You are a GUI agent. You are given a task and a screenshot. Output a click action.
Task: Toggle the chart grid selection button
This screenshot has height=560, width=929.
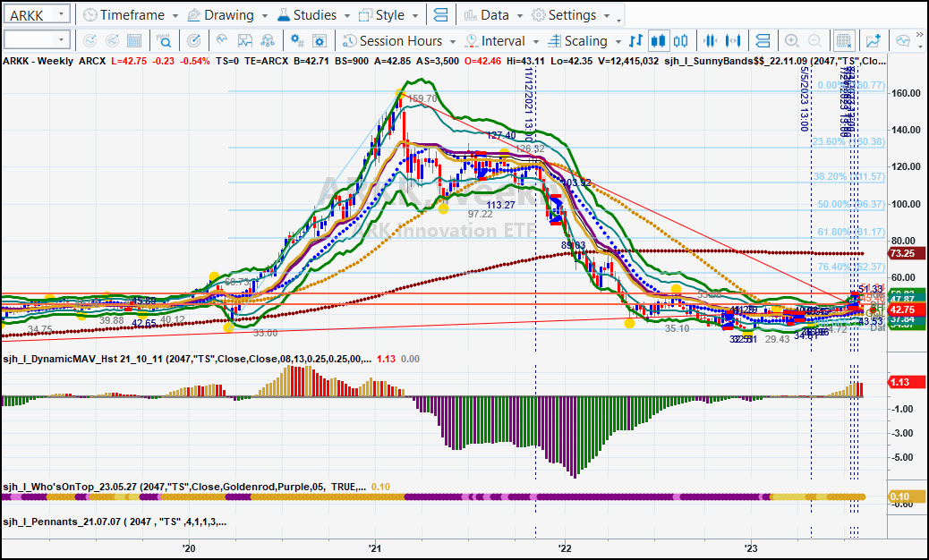[x=844, y=41]
